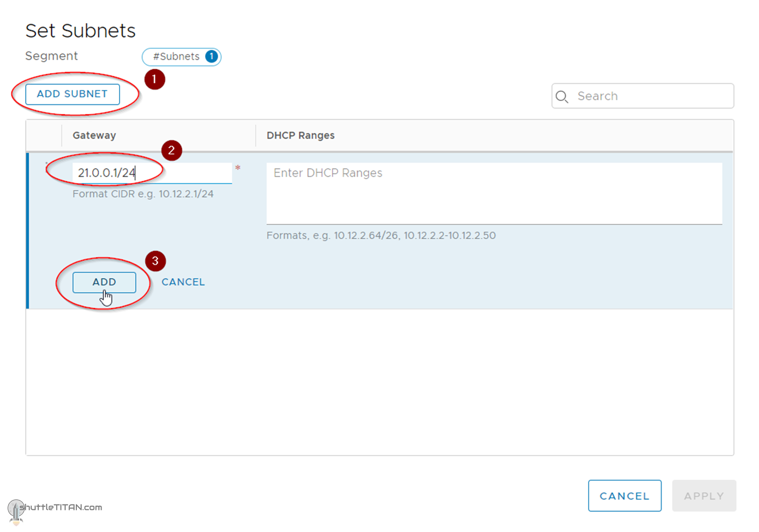759x532 pixels.
Task: Click the Format CIDR hint text
Action: [x=143, y=194]
